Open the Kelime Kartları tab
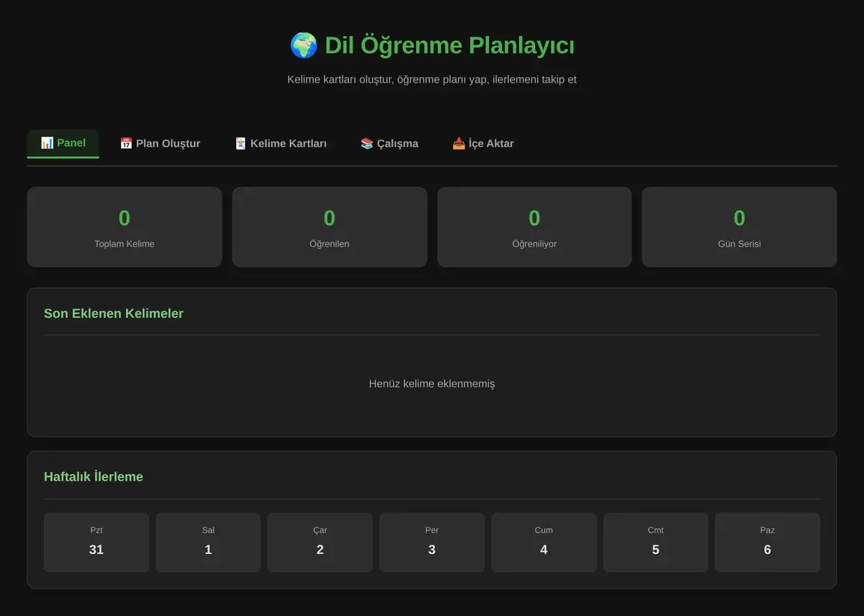864x616 pixels. (x=281, y=143)
